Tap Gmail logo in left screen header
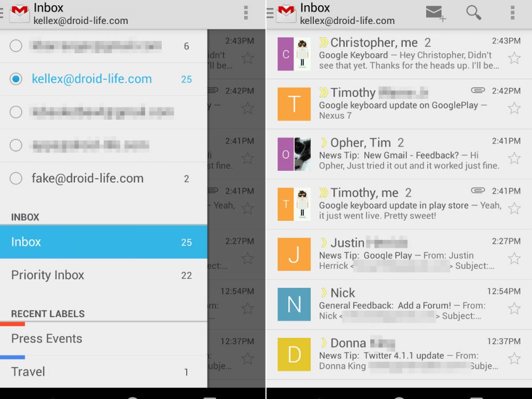Image resolution: width=532 pixels, height=399 pixels. (x=19, y=13)
